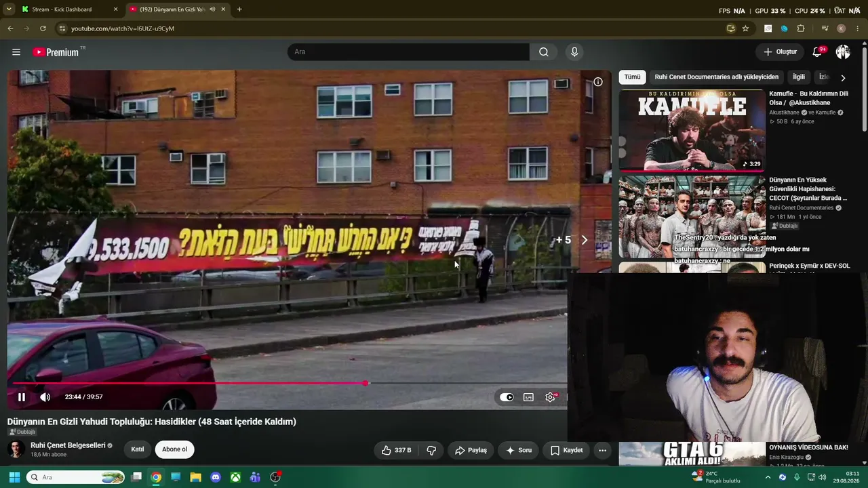Open Xbox app from taskbar
The image size is (868, 488).
[x=235, y=477]
